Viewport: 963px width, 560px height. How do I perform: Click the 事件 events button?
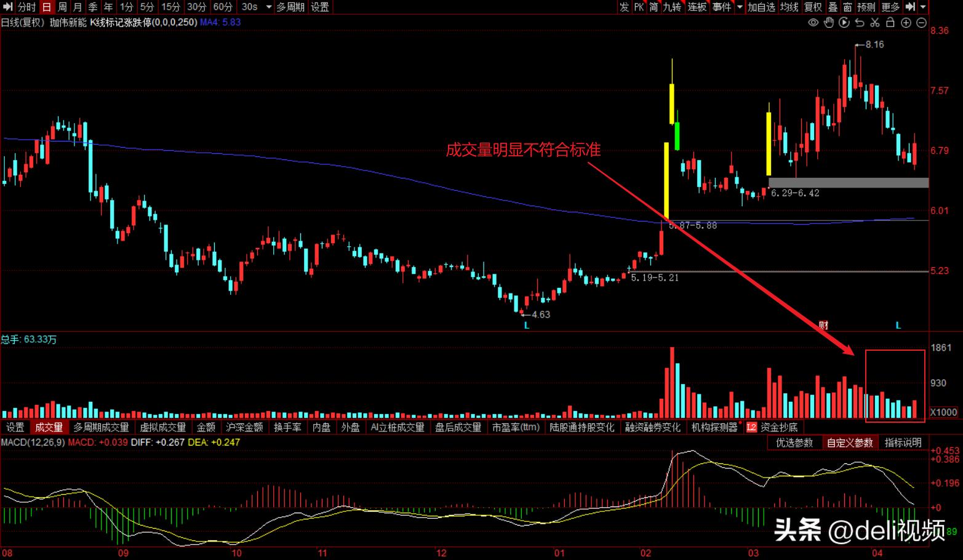[x=722, y=7]
